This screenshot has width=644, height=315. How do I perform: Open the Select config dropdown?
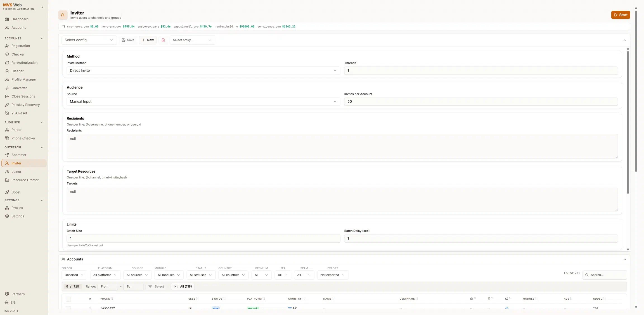89,40
